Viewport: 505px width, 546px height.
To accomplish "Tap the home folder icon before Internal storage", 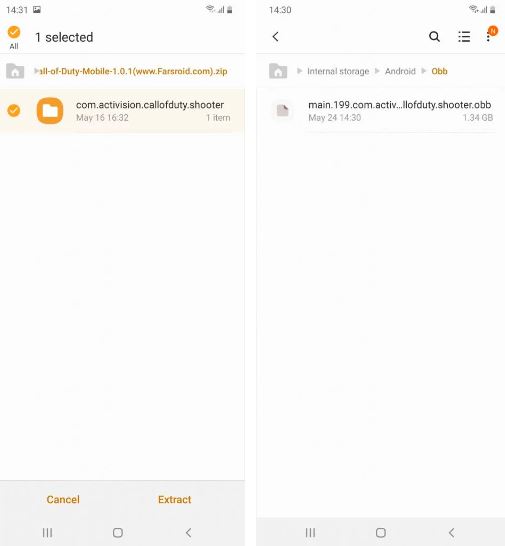I will pyautogui.click(x=278, y=71).
